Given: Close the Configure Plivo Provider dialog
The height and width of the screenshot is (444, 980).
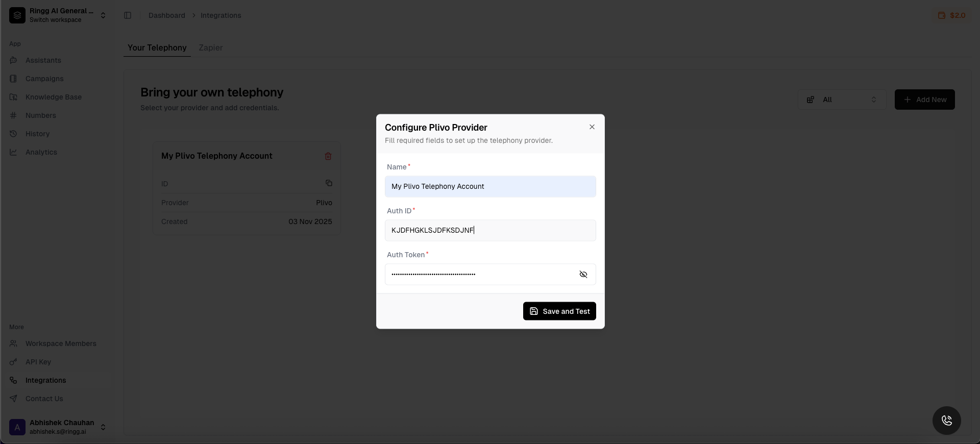Looking at the screenshot, I should (592, 127).
